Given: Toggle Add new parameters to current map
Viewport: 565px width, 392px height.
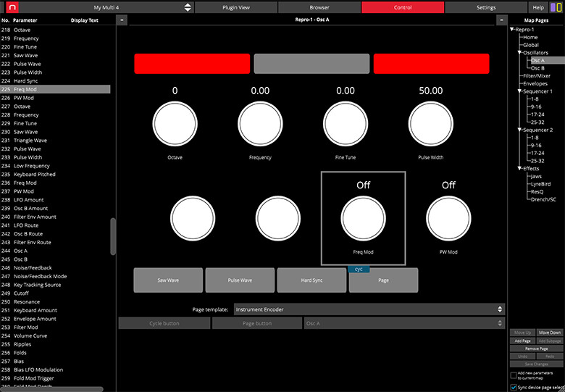Looking at the screenshot, I should (514, 375).
